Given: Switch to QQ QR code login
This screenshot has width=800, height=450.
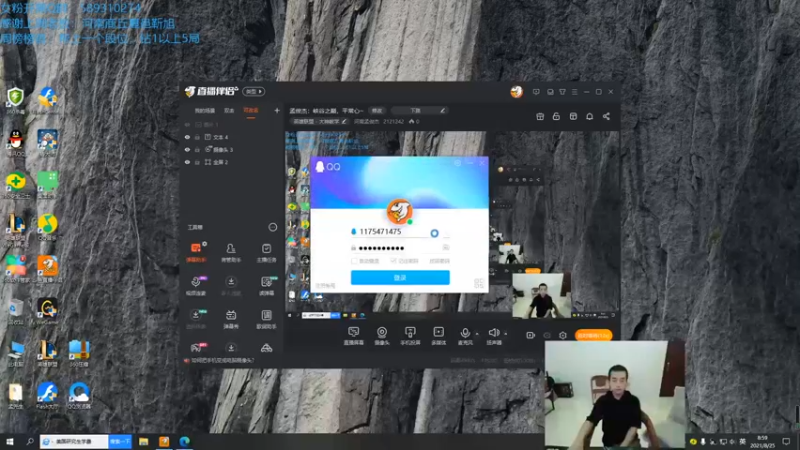Looking at the screenshot, I should coord(479,283).
